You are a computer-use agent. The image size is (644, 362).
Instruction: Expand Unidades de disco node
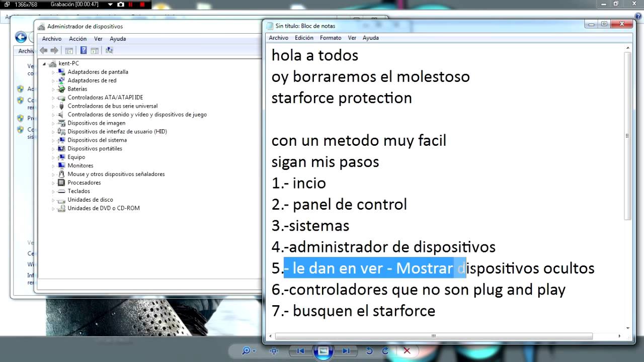click(x=53, y=200)
